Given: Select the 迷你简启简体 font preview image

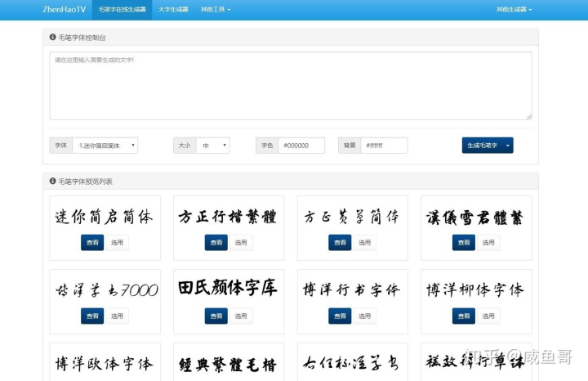Looking at the screenshot, I should 105,217.
